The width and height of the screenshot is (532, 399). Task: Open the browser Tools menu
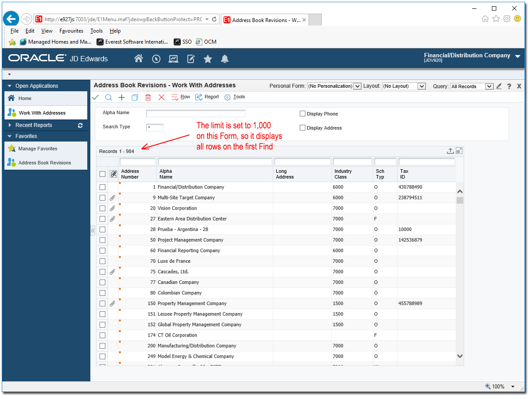point(97,31)
